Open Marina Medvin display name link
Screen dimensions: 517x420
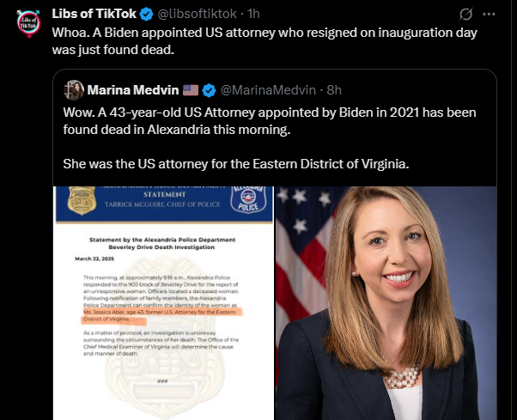click(133, 90)
